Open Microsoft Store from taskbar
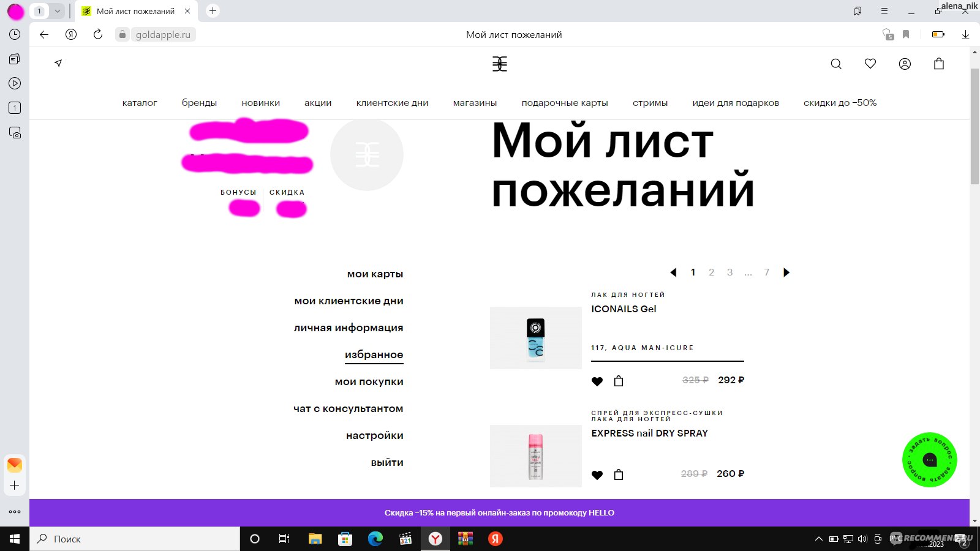Image resolution: width=980 pixels, height=551 pixels. click(345, 539)
